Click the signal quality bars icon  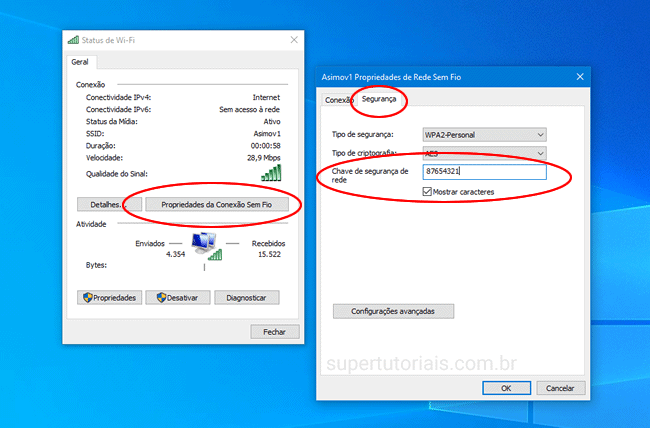click(x=271, y=173)
